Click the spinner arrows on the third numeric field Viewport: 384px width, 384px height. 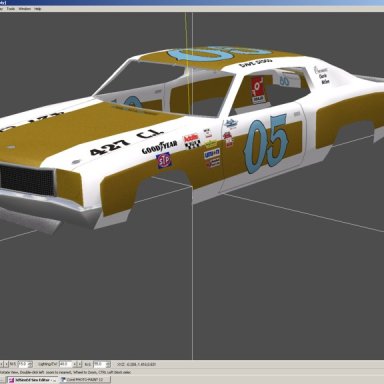(108, 364)
